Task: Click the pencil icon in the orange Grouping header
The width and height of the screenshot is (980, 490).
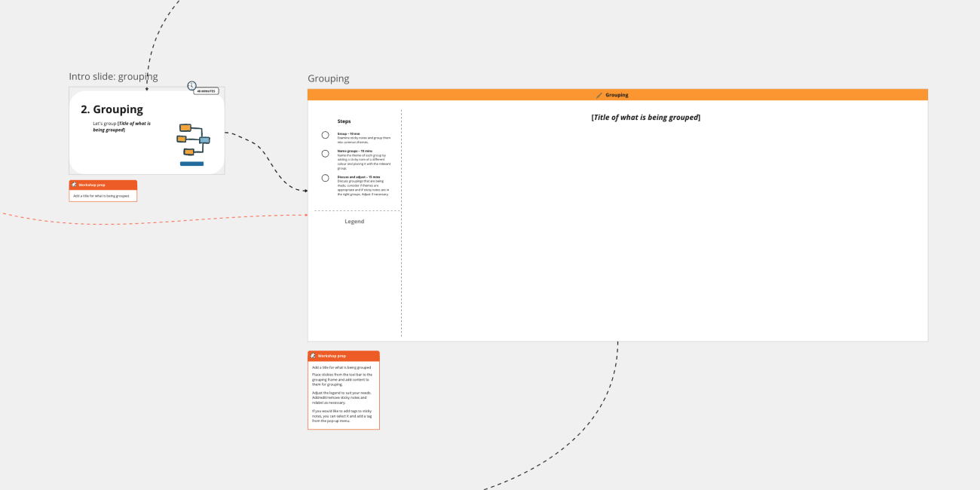Action: [x=599, y=95]
